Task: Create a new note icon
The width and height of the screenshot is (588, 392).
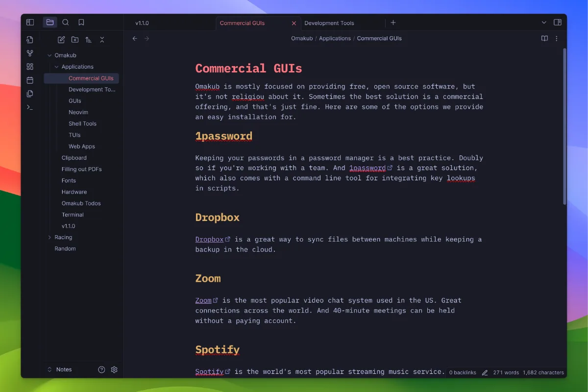Action: (61, 40)
